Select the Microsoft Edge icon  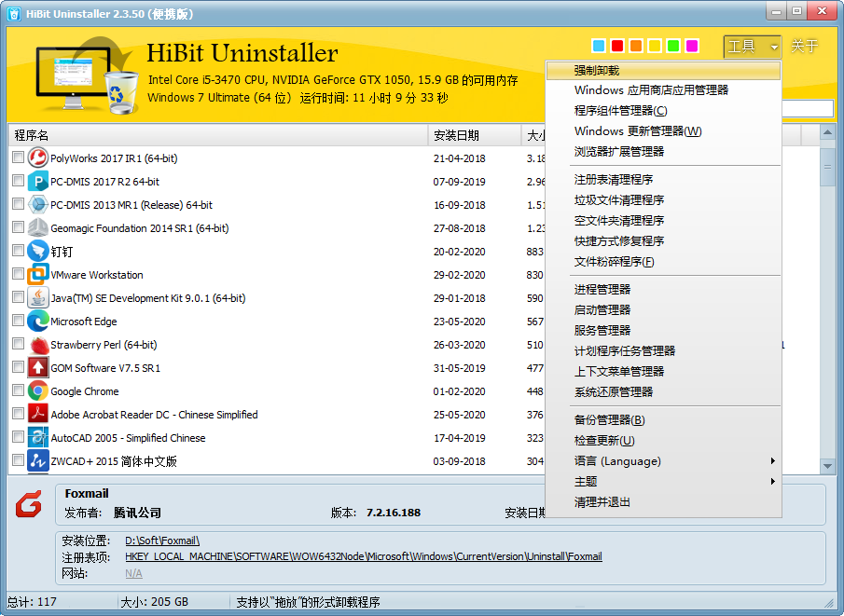click(38, 322)
